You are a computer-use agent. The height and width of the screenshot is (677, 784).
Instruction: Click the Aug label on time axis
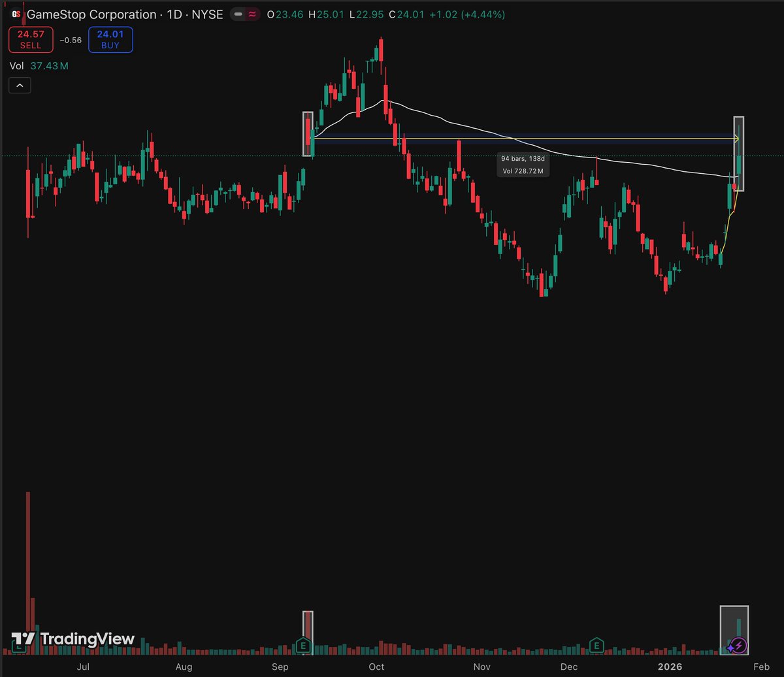pyautogui.click(x=184, y=667)
